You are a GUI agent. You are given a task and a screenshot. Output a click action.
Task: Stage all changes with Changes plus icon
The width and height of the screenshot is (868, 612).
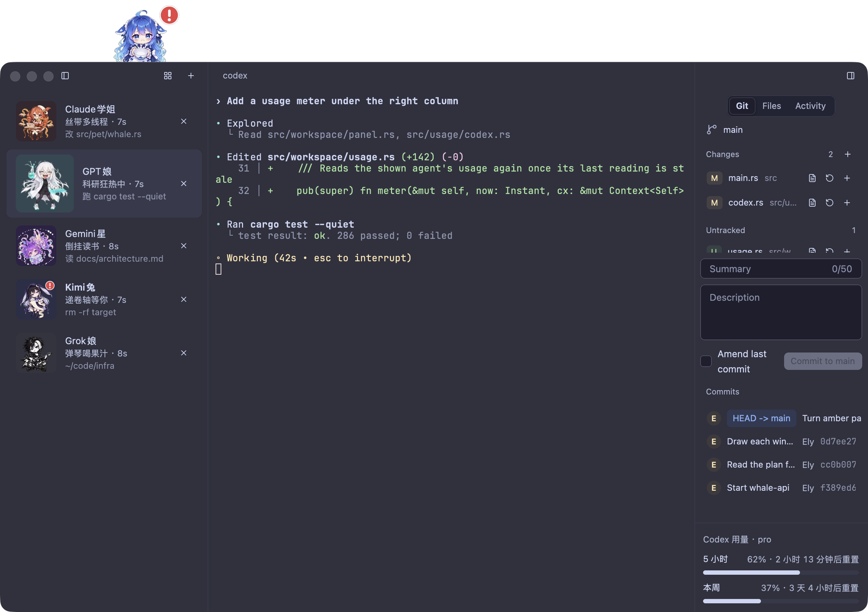tap(848, 154)
